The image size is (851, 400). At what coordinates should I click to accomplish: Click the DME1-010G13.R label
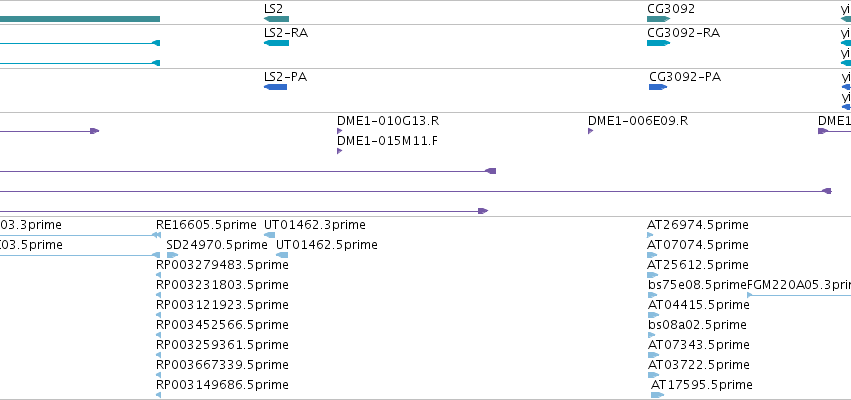pos(388,121)
